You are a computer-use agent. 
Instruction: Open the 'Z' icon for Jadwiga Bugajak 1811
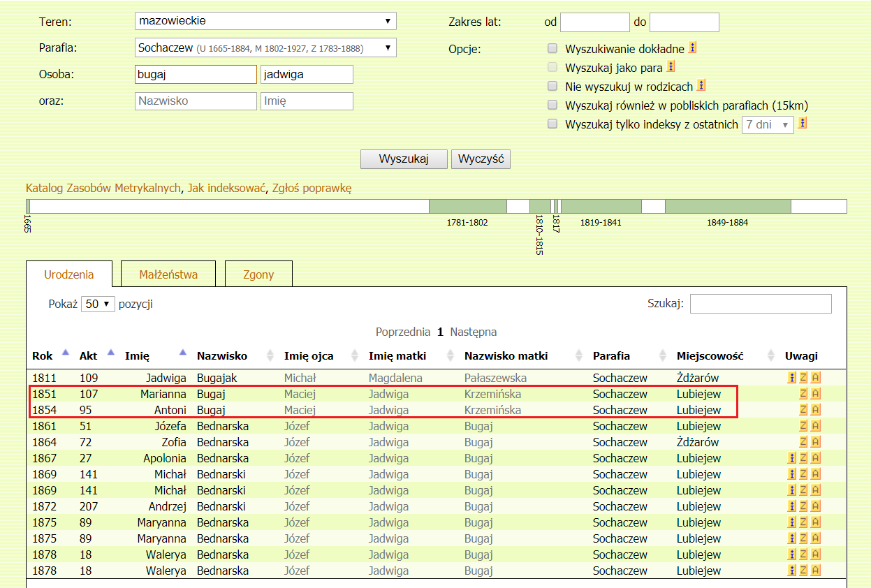pyautogui.click(x=803, y=378)
